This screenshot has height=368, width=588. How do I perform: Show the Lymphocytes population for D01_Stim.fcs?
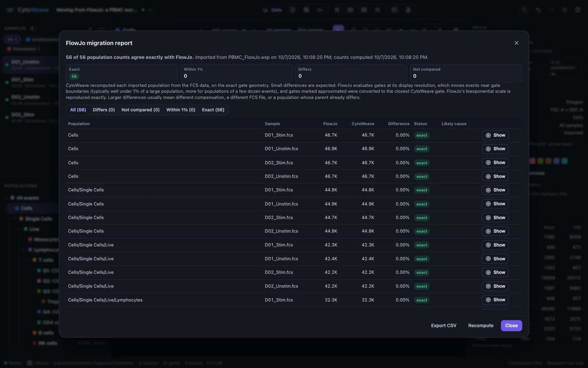[495, 300]
